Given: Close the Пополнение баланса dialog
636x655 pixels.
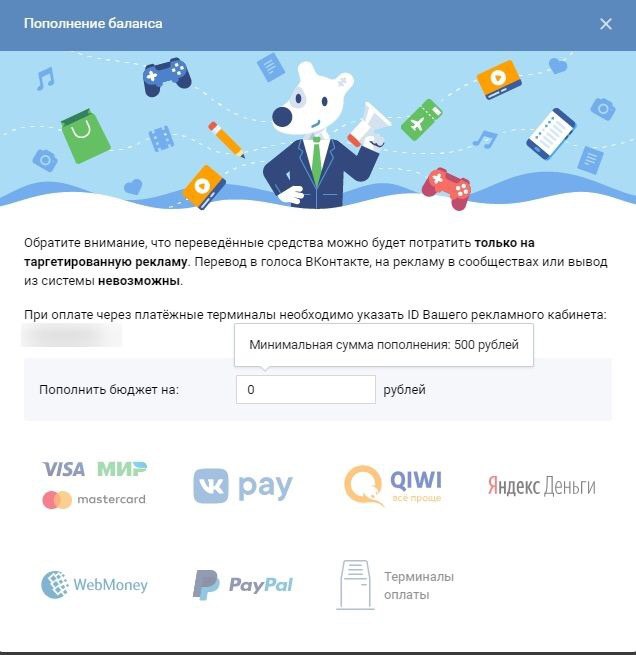Looking at the screenshot, I should pos(606,24).
